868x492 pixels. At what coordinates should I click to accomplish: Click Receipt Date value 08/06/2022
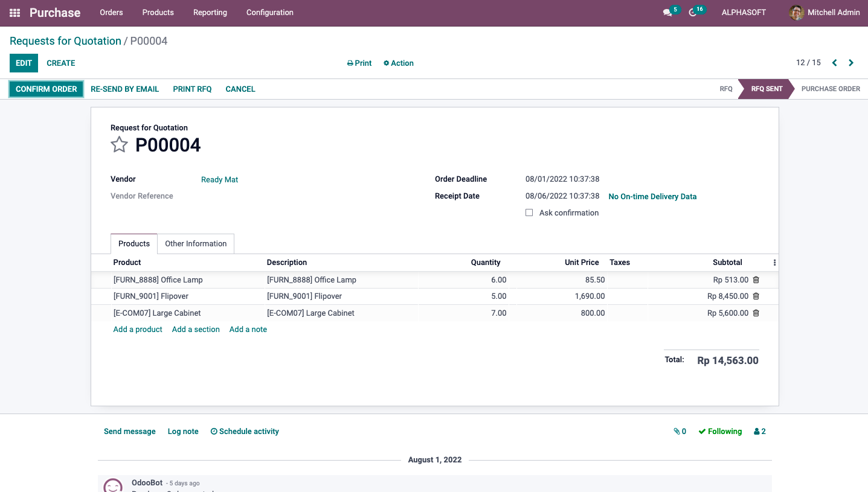click(x=562, y=196)
